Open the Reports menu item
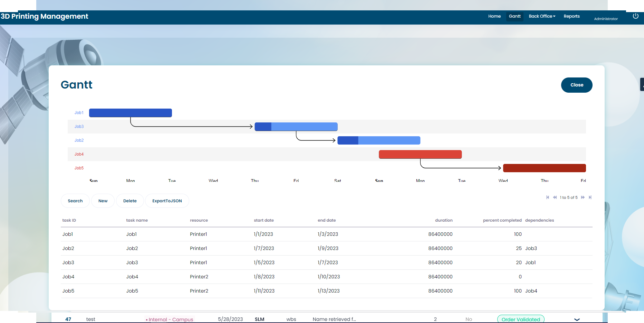 571,16
